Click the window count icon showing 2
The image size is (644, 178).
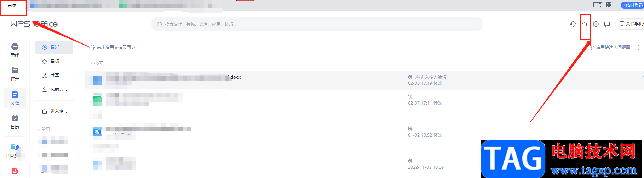click(x=598, y=5)
